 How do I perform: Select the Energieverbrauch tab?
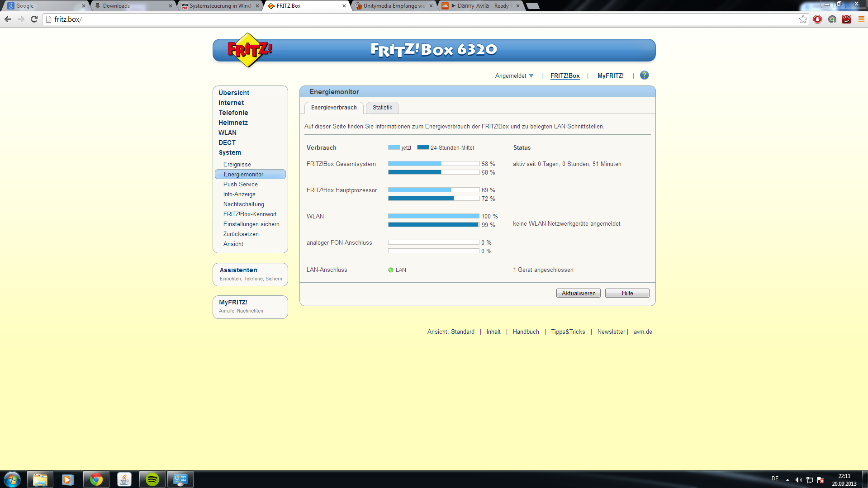(334, 108)
